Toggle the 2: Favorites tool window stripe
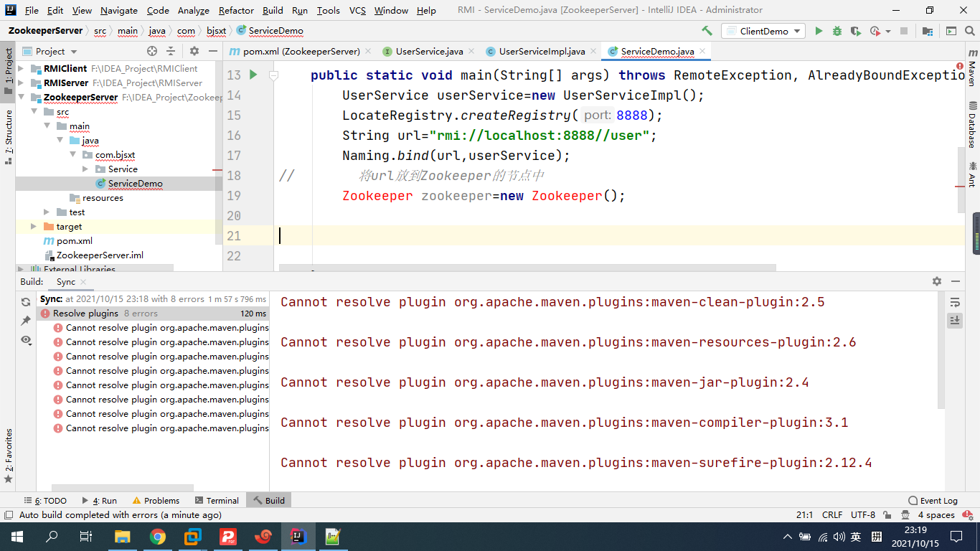Screen dimensions: 980x551 (x=9, y=454)
